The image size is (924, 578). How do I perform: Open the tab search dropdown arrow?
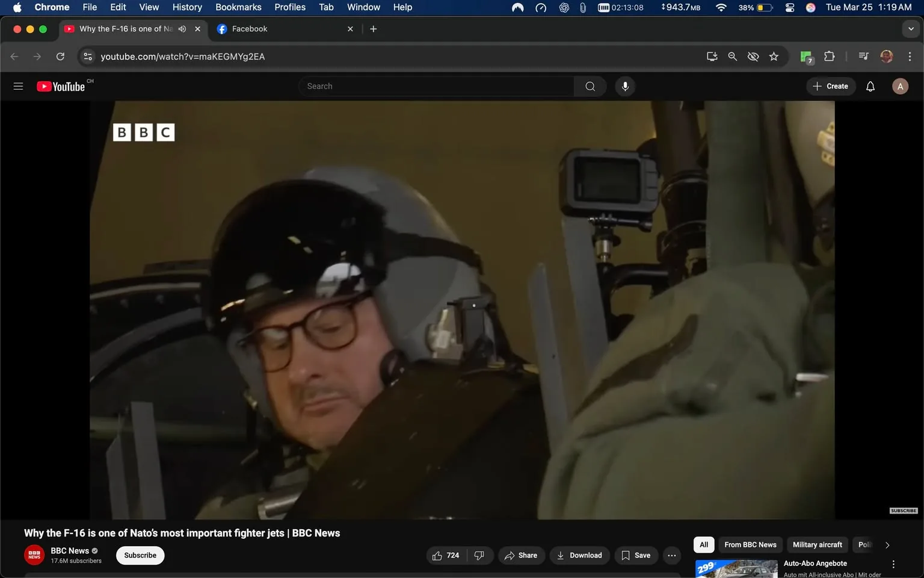[910, 28]
